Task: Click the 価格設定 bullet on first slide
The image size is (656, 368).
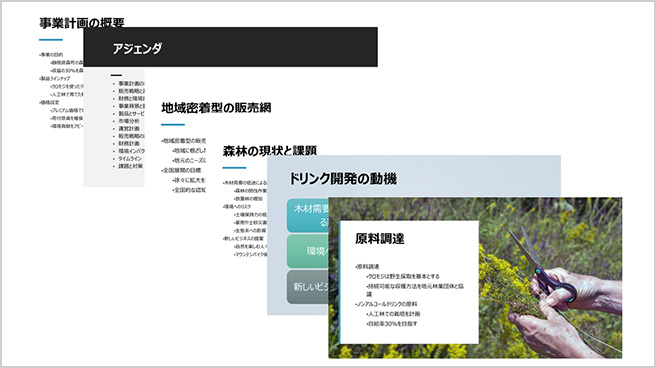Action: (x=50, y=102)
